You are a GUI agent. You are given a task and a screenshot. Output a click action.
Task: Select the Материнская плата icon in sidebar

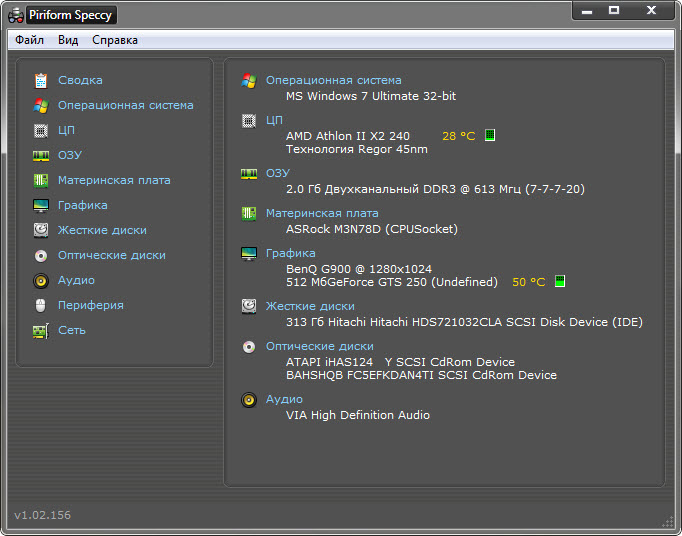41,180
